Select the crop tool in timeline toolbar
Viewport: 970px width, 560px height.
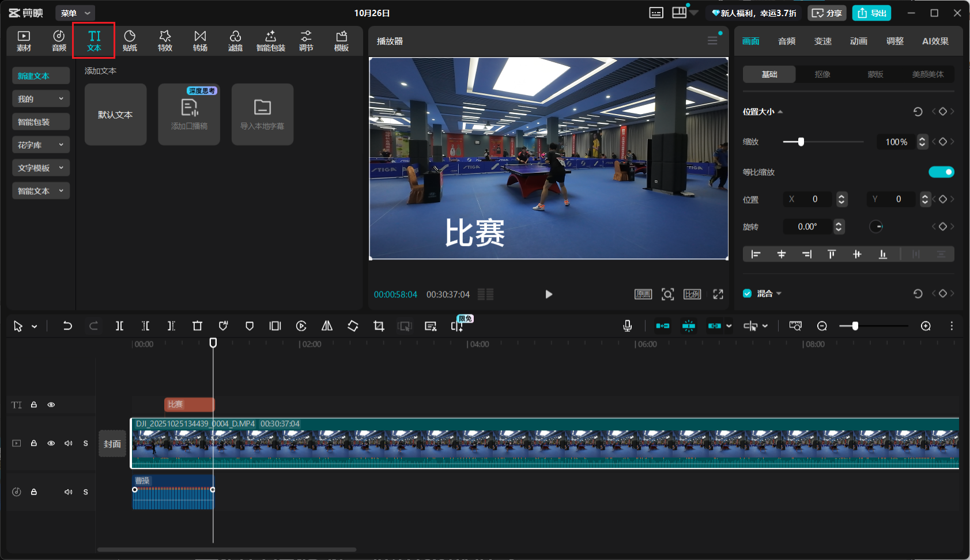(x=379, y=326)
